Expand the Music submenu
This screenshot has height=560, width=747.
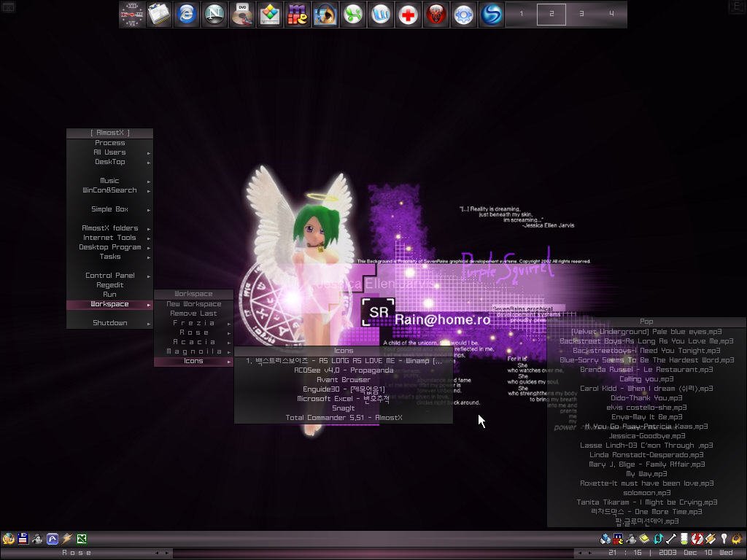[109, 181]
